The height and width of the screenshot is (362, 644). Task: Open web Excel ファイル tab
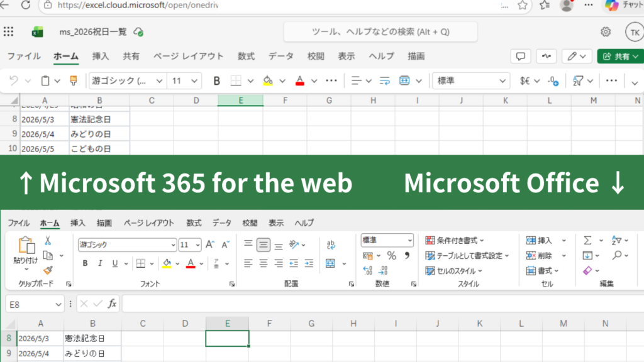[x=24, y=56]
